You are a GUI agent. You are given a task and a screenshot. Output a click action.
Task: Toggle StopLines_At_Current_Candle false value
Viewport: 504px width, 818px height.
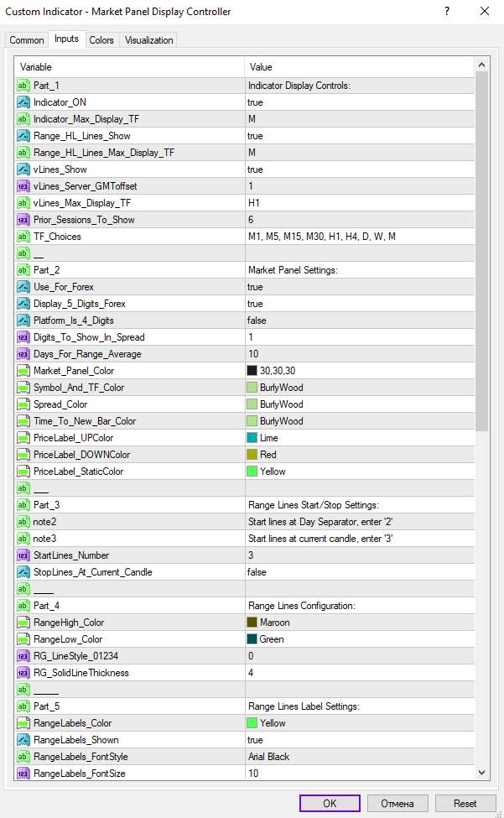(x=360, y=572)
